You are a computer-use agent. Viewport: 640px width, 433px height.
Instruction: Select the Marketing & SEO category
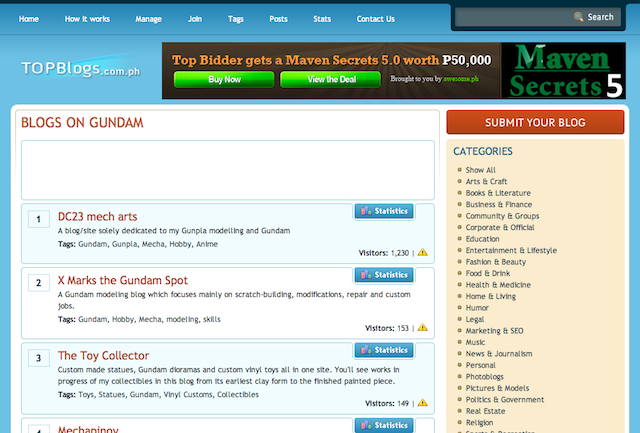point(494,331)
